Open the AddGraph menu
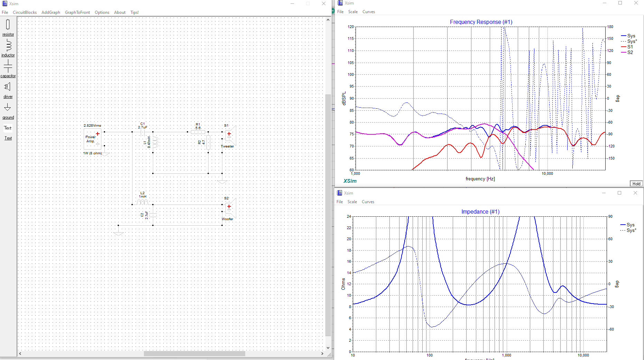Image resolution: width=644 pixels, height=360 pixels. click(51, 12)
